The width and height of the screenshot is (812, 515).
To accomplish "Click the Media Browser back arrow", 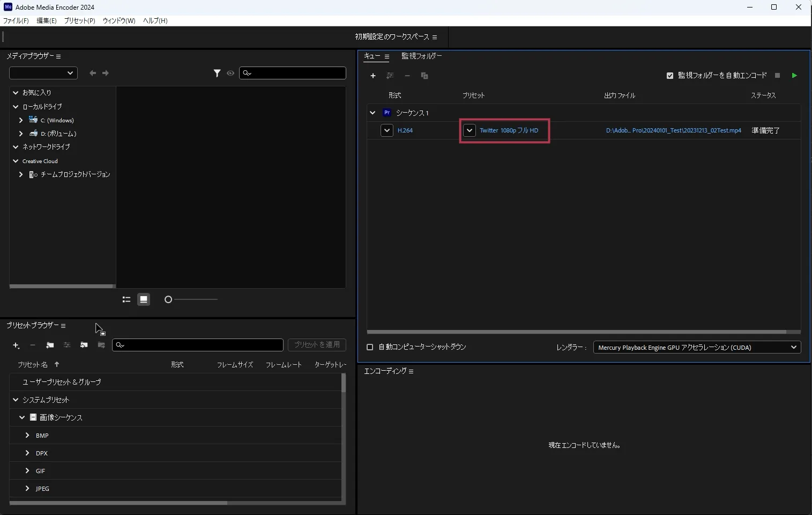I will click(93, 73).
